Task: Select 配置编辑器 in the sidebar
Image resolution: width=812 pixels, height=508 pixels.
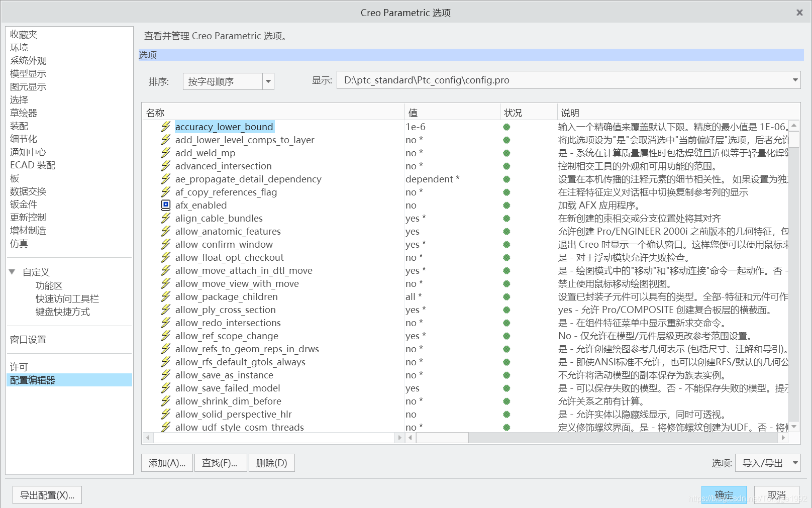Action: pyautogui.click(x=69, y=380)
